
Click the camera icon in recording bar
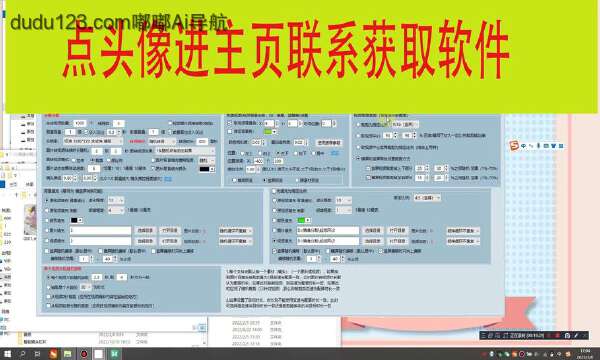tap(567, 336)
